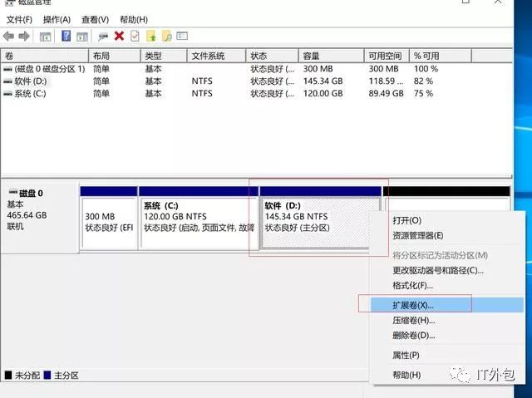Click the 89.49 GB free space cell
The height and width of the screenshot is (398, 532).
386,94
